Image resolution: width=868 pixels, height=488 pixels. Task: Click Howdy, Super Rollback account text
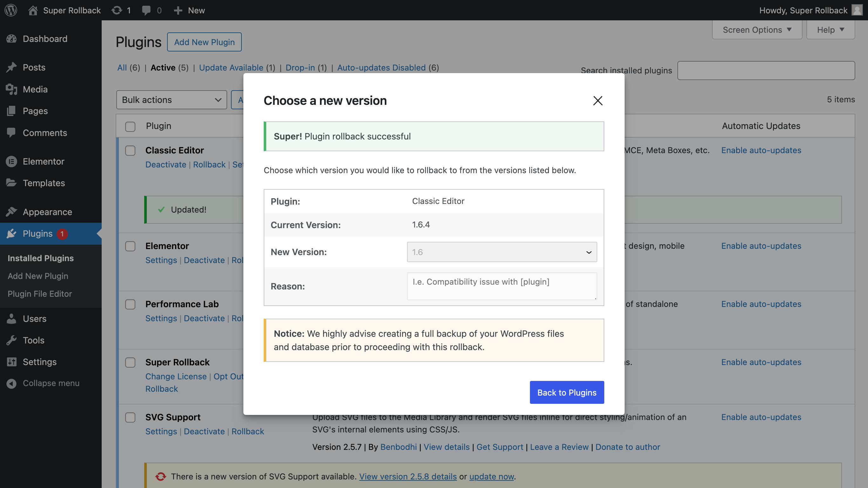pyautogui.click(x=803, y=10)
